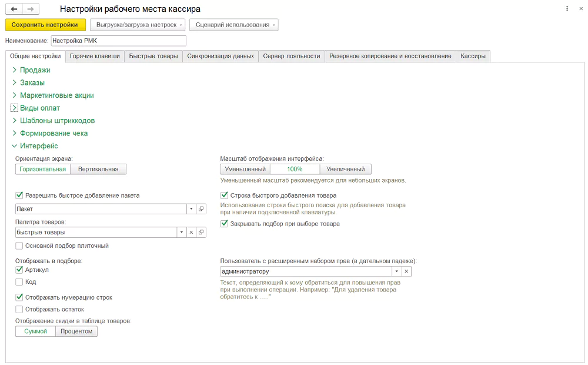Image resolution: width=588 pixels, height=365 pixels.
Task: Open Выгрузка/загрузка настроек dropdown menu
Action: pyautogui.click(x=138, y=25)
